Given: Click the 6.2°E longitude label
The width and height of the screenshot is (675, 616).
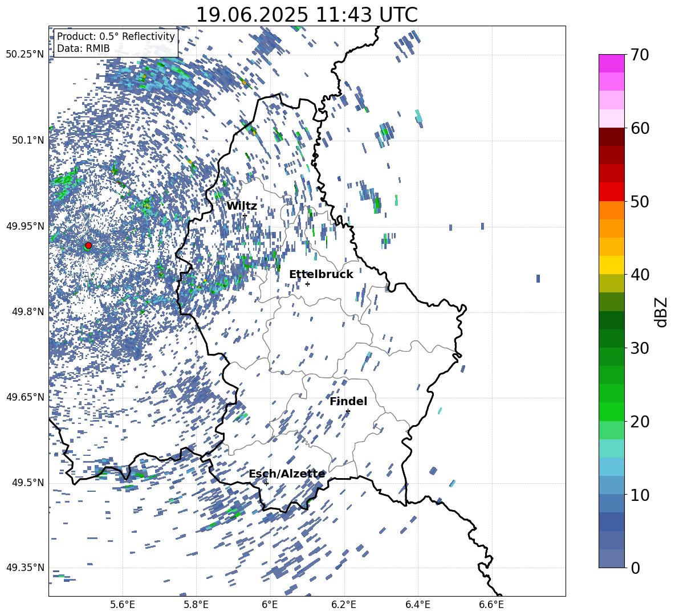Looking at the screenshot, I should pos(344,605).
